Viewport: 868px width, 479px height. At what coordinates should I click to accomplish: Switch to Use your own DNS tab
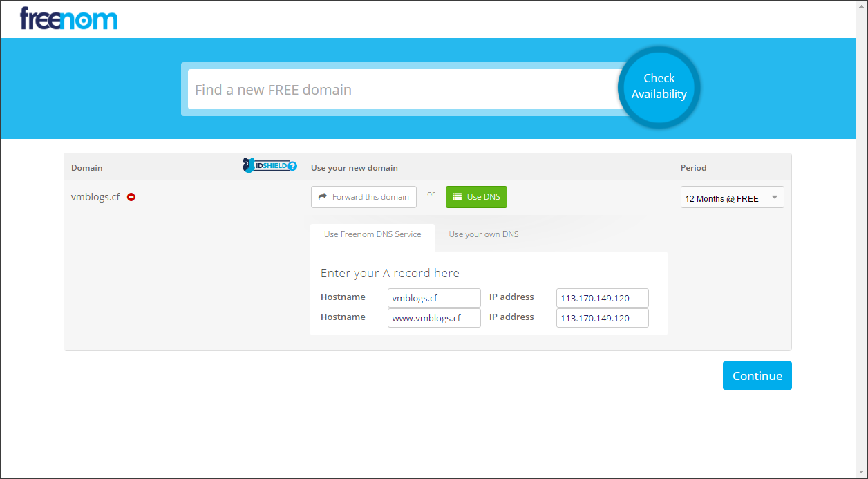(483, 234)
